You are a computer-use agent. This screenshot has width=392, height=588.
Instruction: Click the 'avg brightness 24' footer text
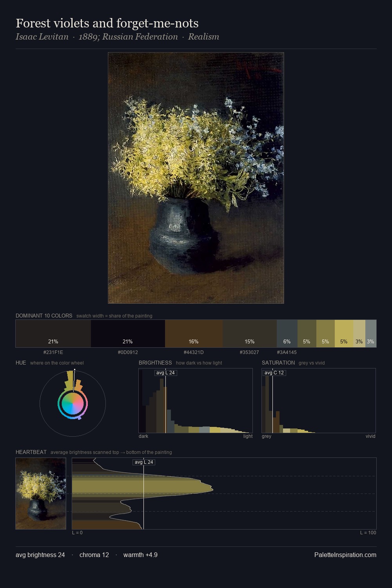coord(40,555)
